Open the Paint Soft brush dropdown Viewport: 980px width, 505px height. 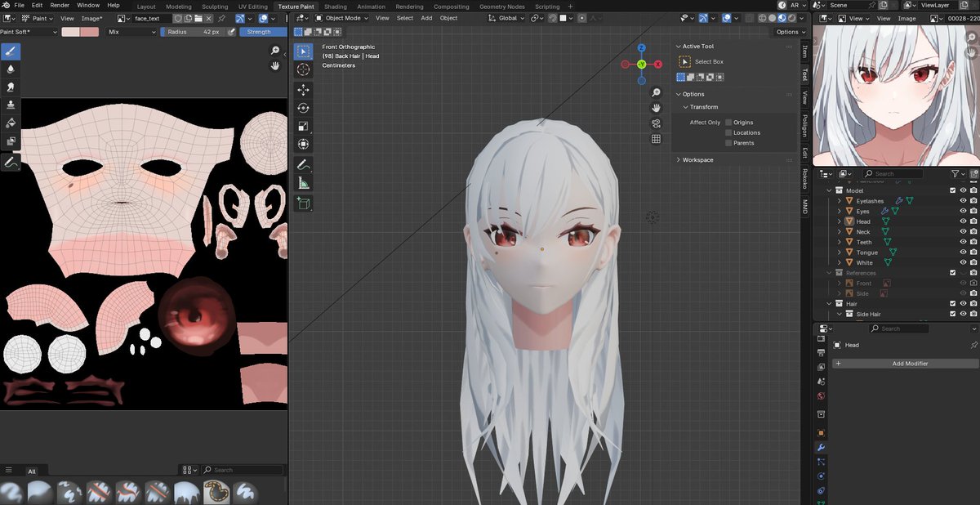coord(29,32)
